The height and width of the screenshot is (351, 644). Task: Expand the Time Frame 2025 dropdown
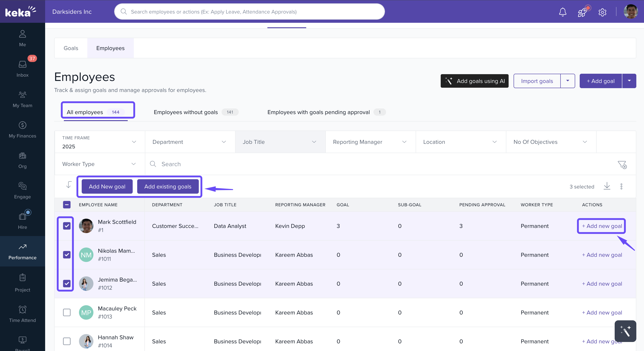pyautogui.click(x=100, y=142)
